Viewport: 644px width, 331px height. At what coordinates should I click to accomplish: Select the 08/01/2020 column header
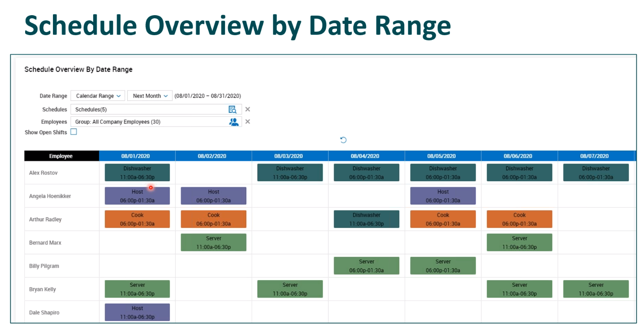tap(137, 156)
